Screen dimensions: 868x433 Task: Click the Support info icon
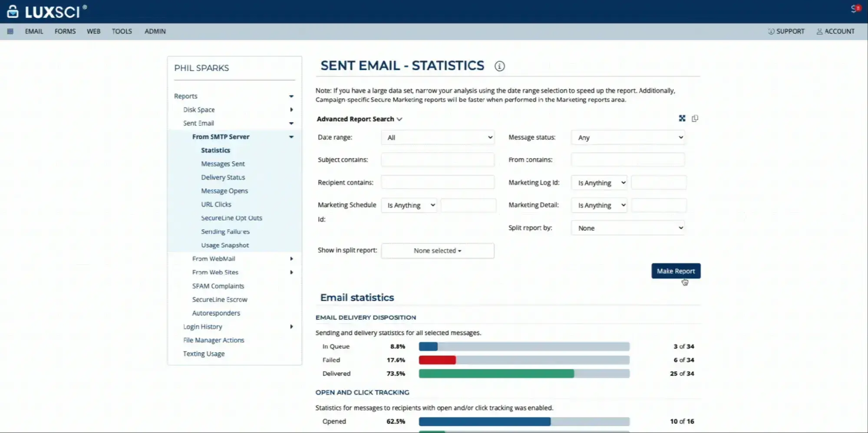pyautogui.click(x=771, y=31)
